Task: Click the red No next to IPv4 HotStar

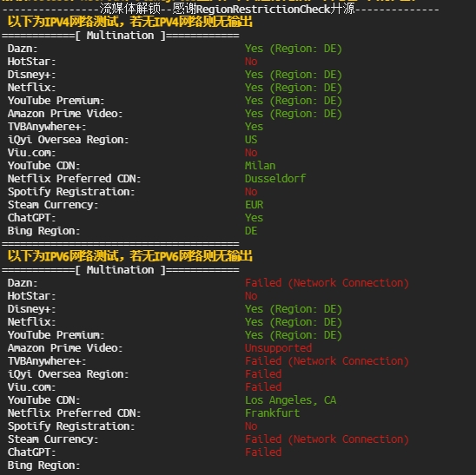Action: point(251,62)
